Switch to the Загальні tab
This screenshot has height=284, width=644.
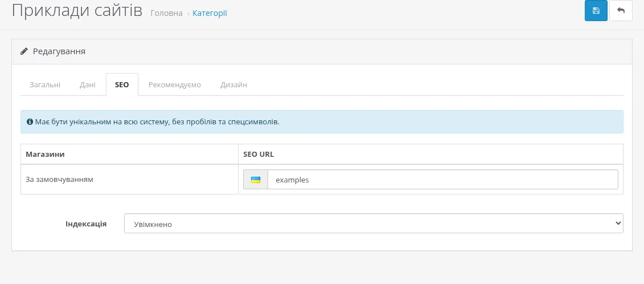[x=45, y=85]
